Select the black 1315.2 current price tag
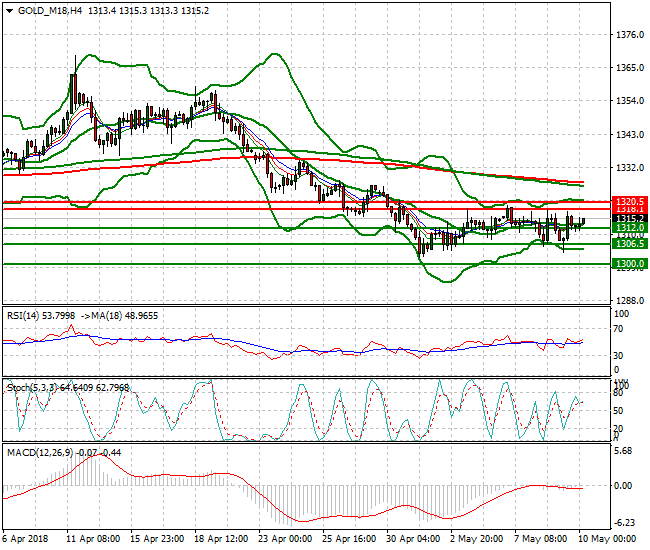Image resolution: width=650 pixels, height=550 pixels. [628, 218]
